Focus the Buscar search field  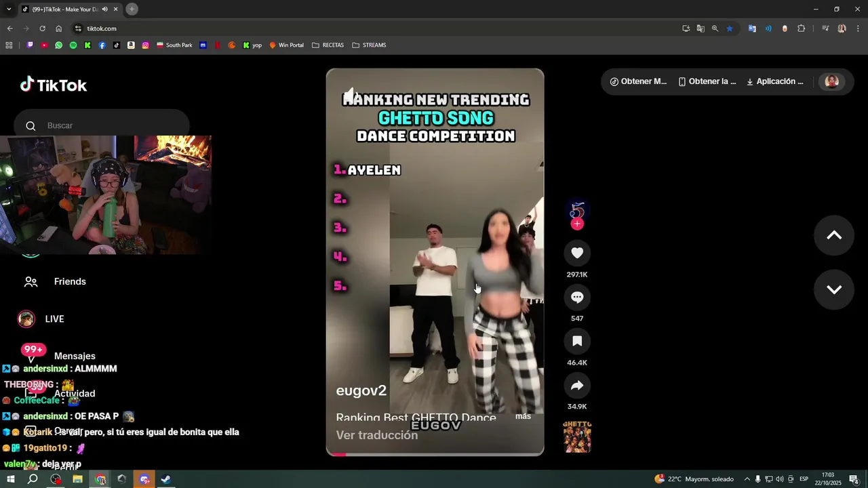102,125
